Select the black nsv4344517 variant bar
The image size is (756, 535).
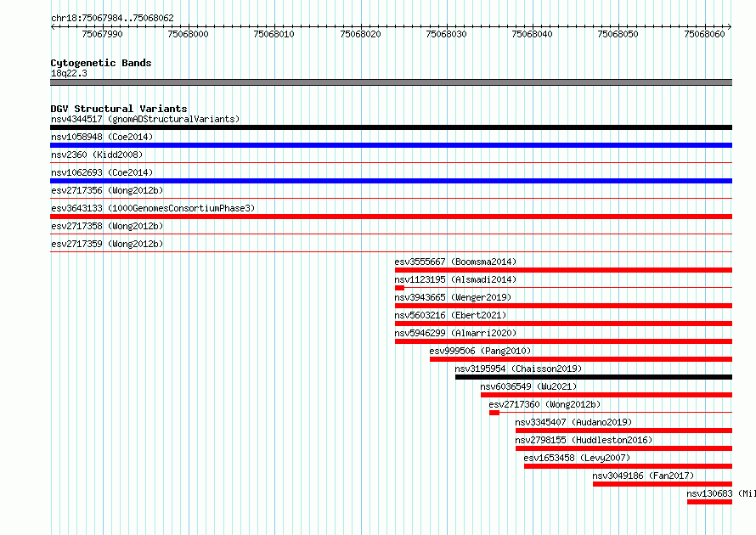pyautogui.click(x=391, y=127)
